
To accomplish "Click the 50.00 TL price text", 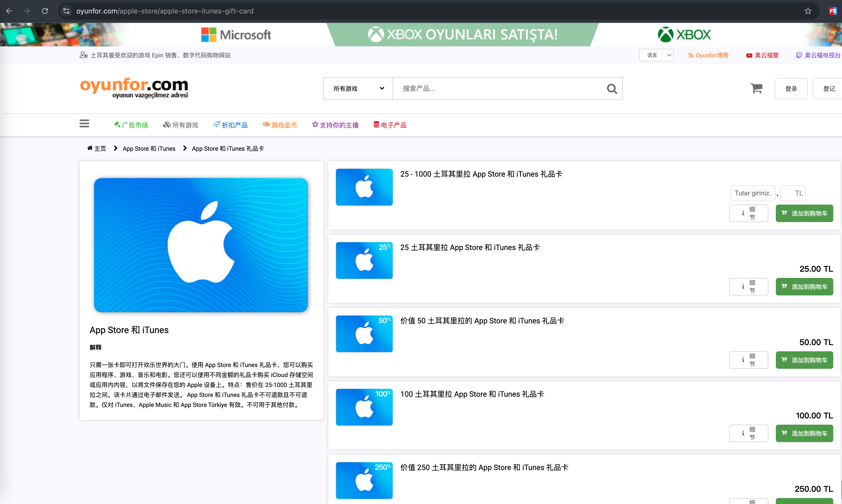I will [816, 342].
